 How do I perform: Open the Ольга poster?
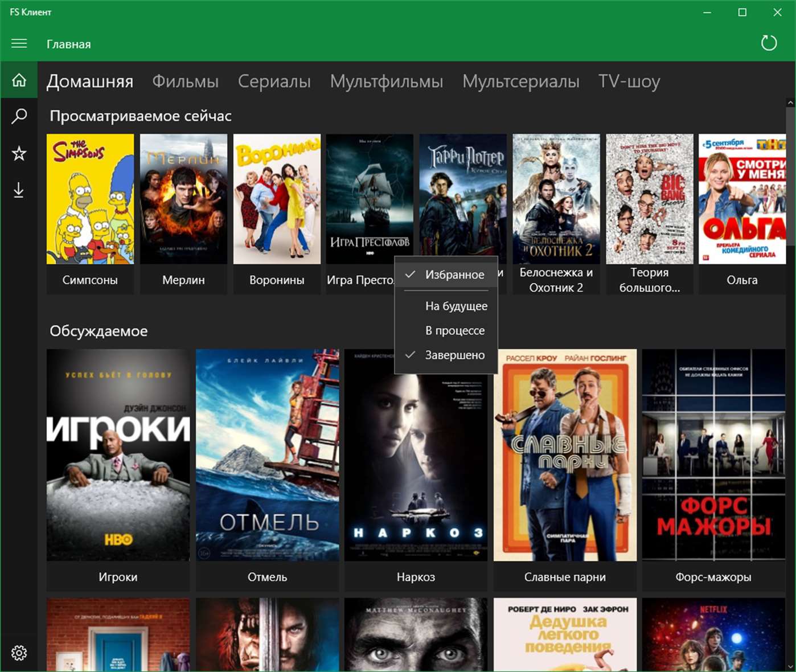pyautogui.click(x=742, y=199)
